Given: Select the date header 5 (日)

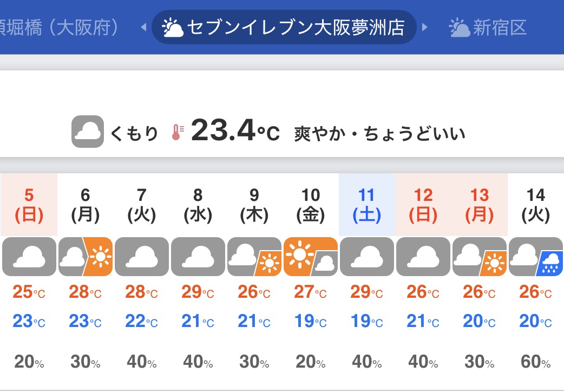Looking at the screenshot, I should (29, 205).
